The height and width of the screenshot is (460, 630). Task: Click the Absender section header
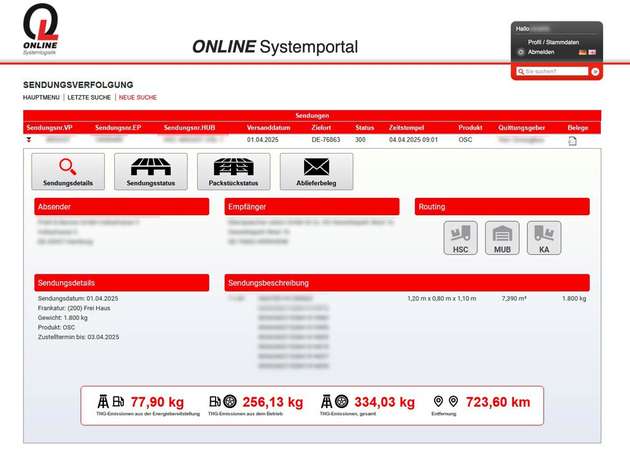click(122, 206)
